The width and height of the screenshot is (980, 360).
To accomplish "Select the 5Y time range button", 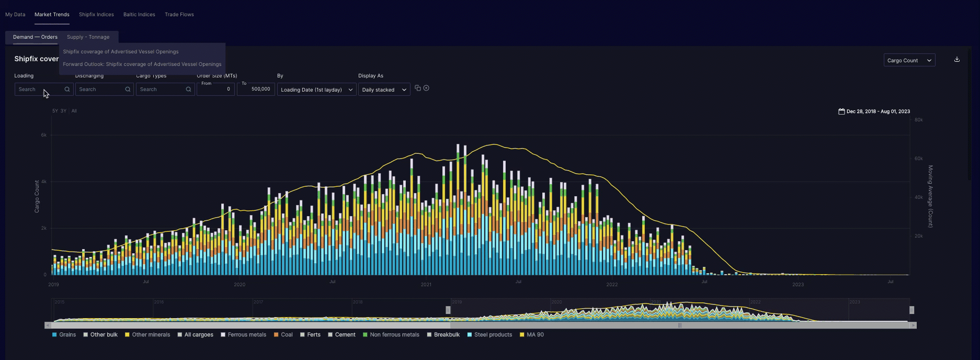I will point(55,111).
